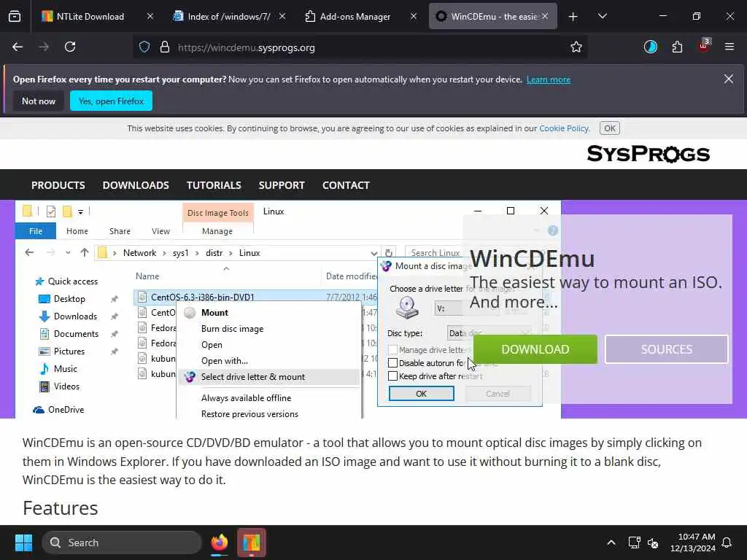747x560 pixels.
Task: Open NTLite from the taskbar
Action: click(x=252, y=542)
